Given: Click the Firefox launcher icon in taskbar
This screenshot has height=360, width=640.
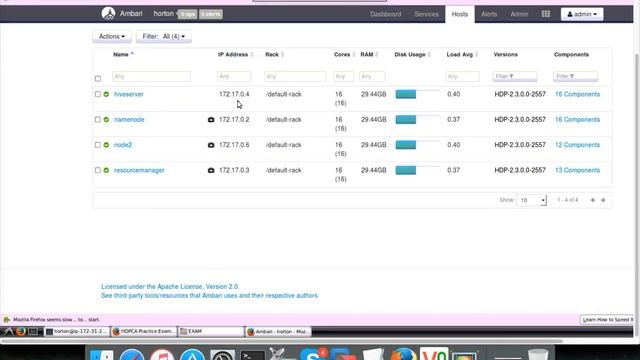Looking at the screenshot, I should pos(21,331).
